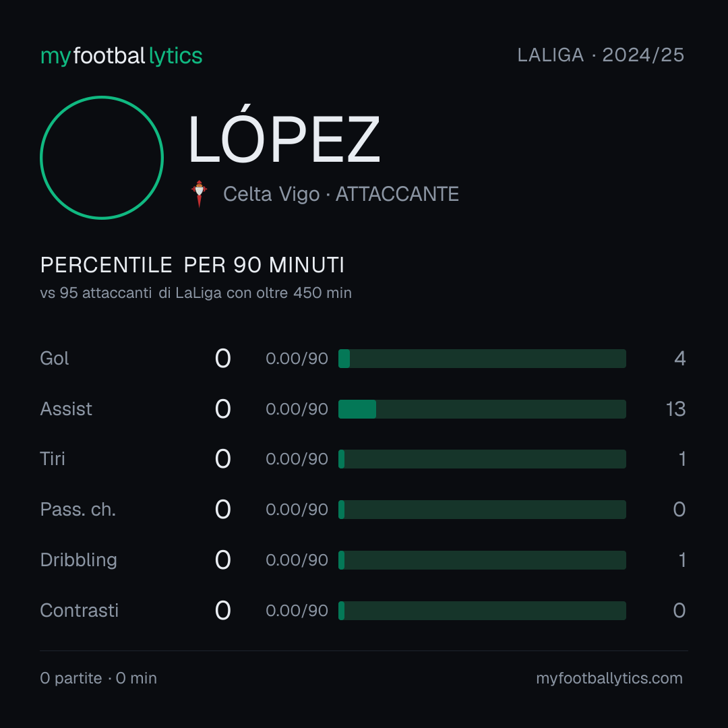The height and width of the screenshot is (728, 728).
Task: Click the 0 partite · 0 min footer text
Action: click(x=98, y=678)
